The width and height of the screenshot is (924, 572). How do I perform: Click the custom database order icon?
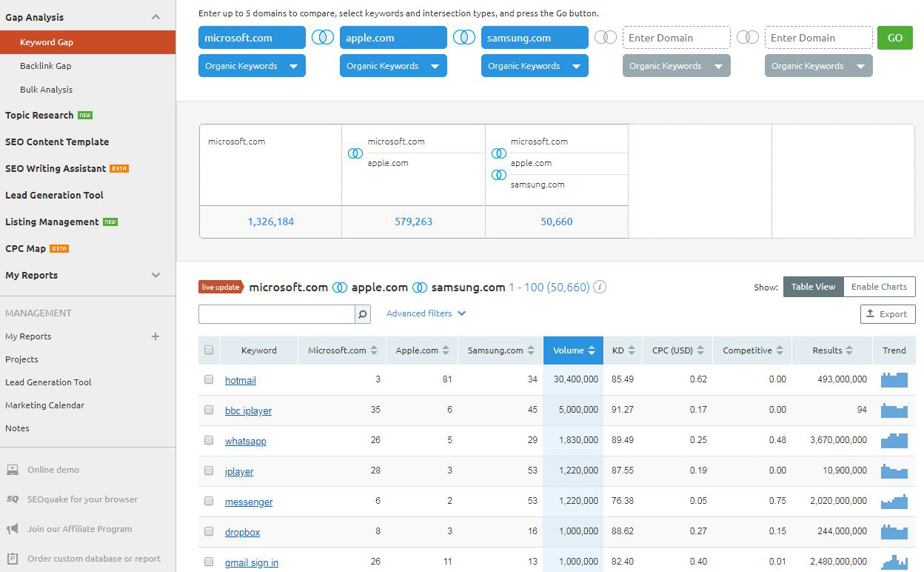click(x=13, y=559)
